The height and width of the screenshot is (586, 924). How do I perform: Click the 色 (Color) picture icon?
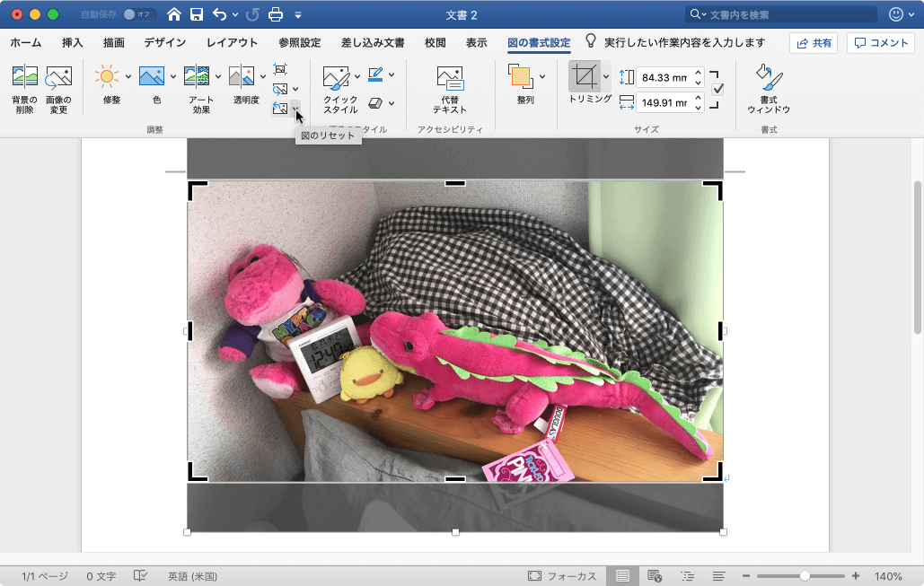pyautogui.click(x=152, y=76)
